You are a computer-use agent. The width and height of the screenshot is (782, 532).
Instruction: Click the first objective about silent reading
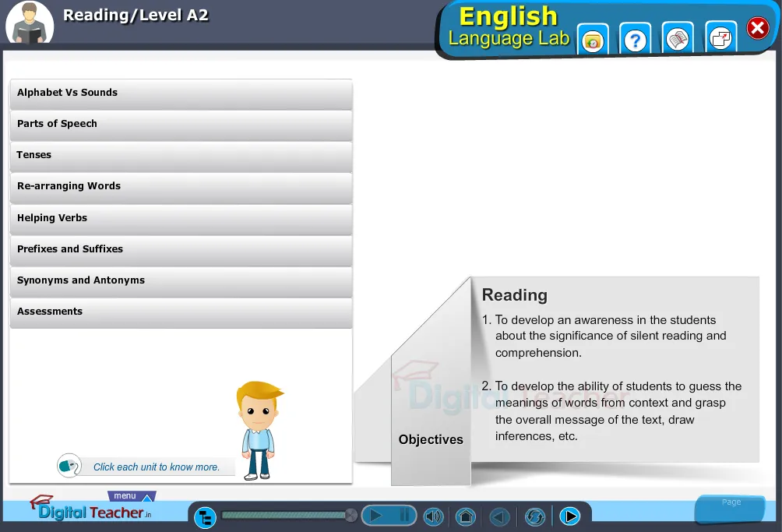[x=604, y=336]
